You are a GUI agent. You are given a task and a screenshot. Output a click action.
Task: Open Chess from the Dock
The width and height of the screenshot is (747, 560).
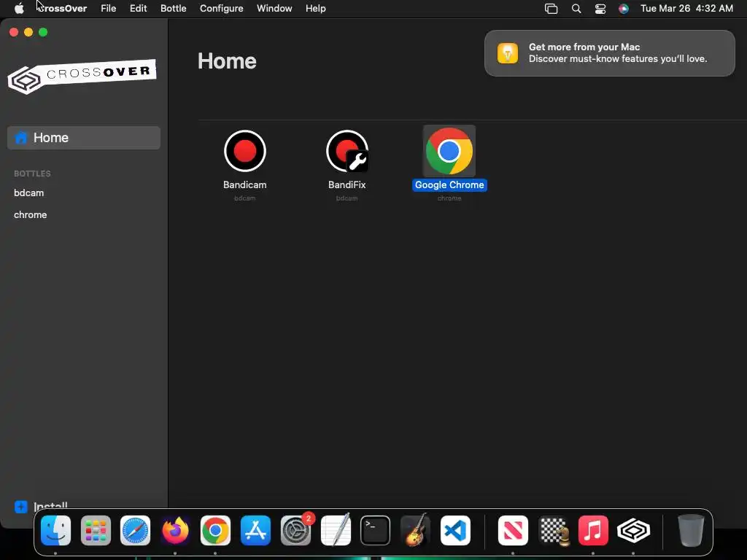554,530
